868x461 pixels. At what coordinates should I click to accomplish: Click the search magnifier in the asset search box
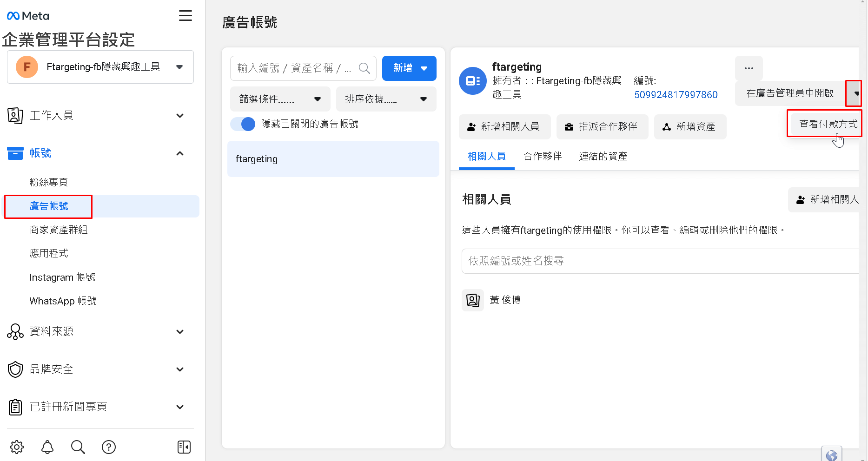364,68
